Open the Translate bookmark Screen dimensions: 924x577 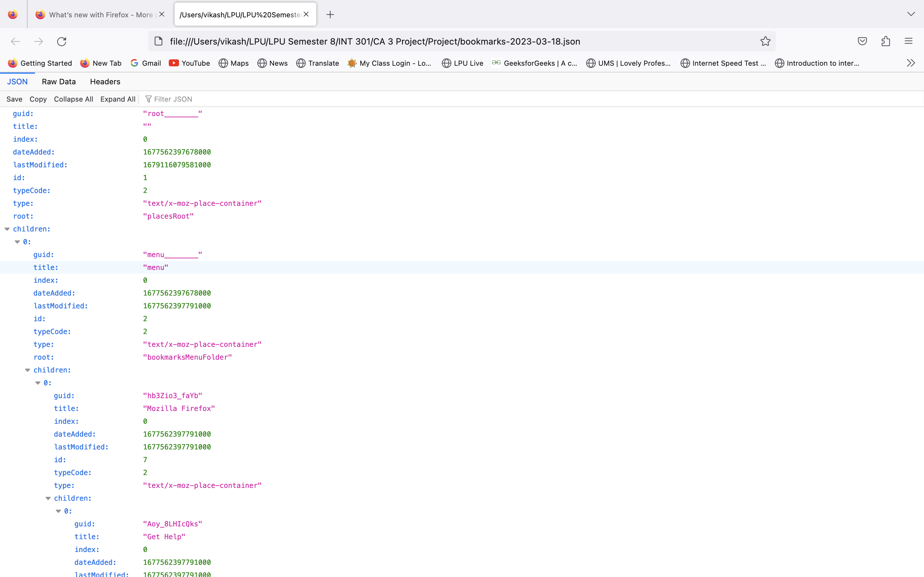point(323,63)
